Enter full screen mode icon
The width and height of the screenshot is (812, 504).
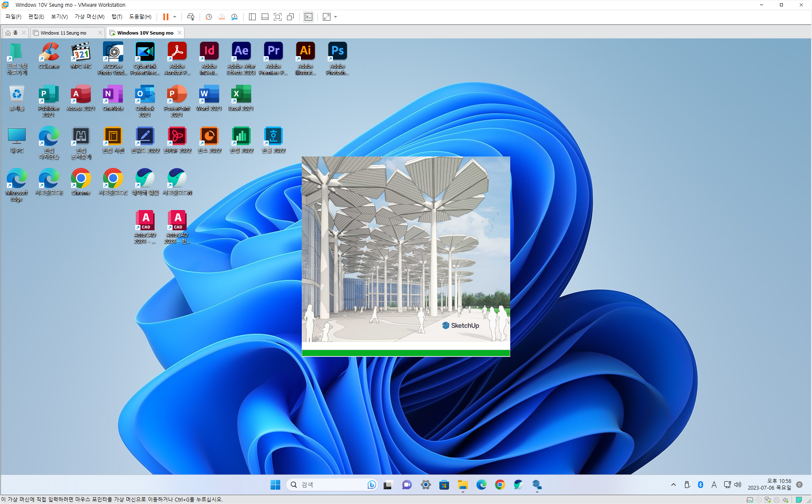click(x=278, y=17)
